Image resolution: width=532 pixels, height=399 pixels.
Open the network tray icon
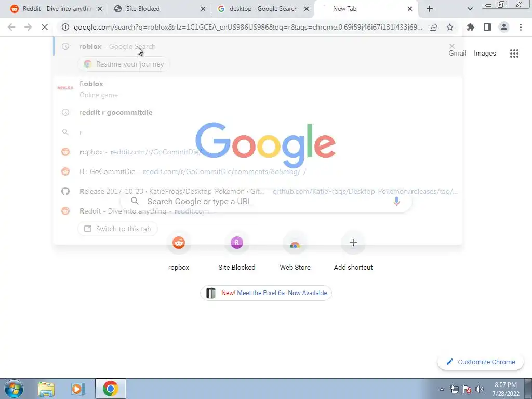click(x=454, y=389)
